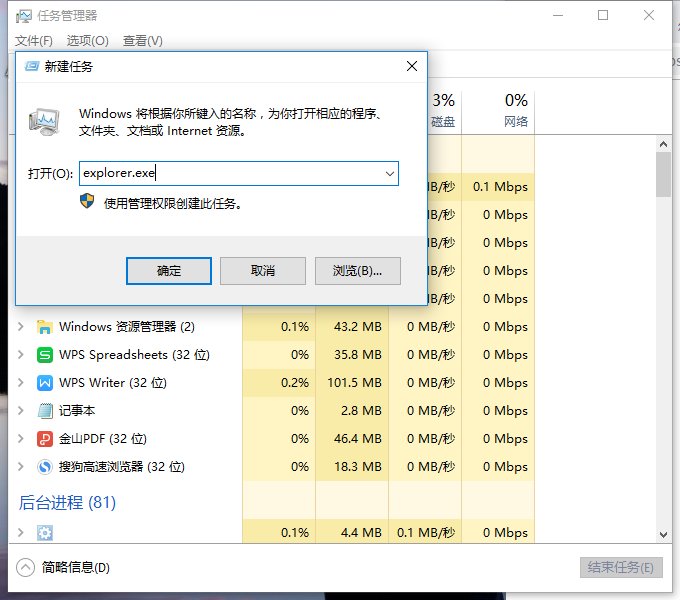Click the 取消 button
The width and height of the screenshot is (680, 600).
263,271
